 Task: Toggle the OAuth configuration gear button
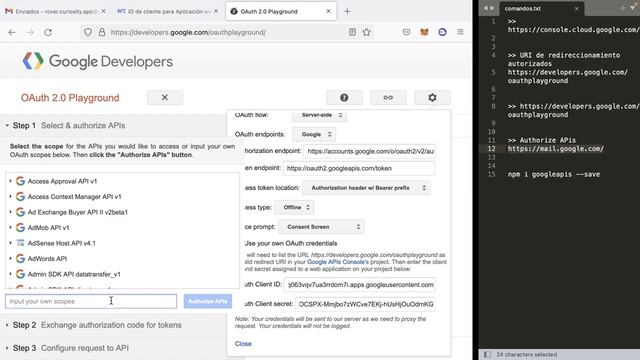(x=432, y=98)
